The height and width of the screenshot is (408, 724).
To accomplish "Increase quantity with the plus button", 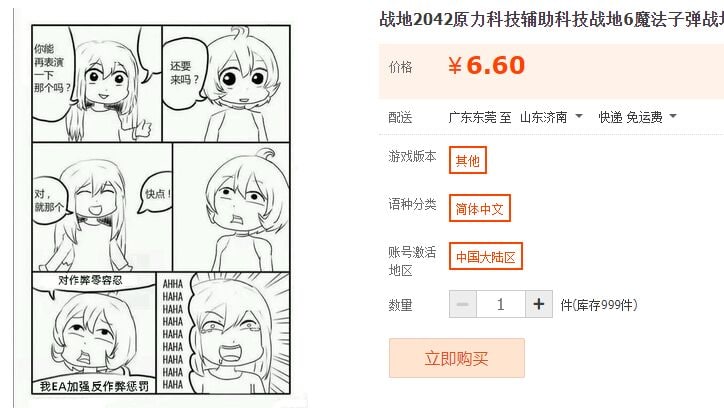I will 538,304.
